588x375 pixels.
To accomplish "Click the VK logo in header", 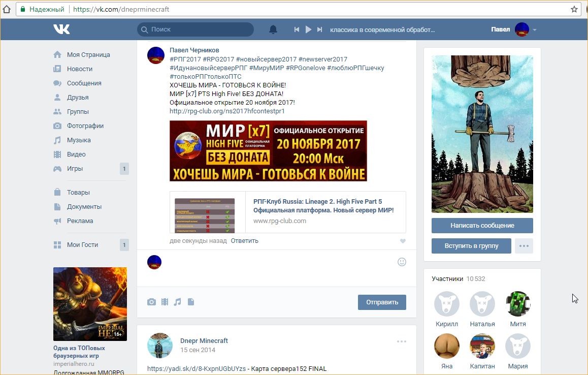I will [61, 29].
